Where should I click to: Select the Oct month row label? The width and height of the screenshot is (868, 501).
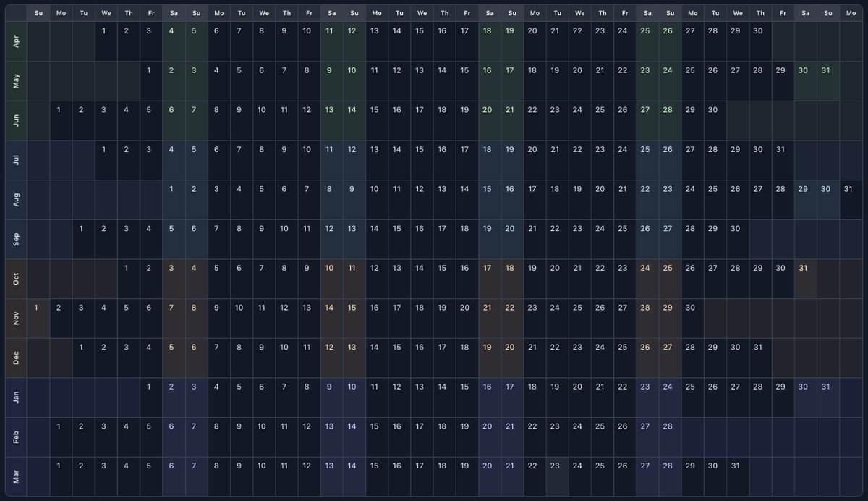[16, 279]
